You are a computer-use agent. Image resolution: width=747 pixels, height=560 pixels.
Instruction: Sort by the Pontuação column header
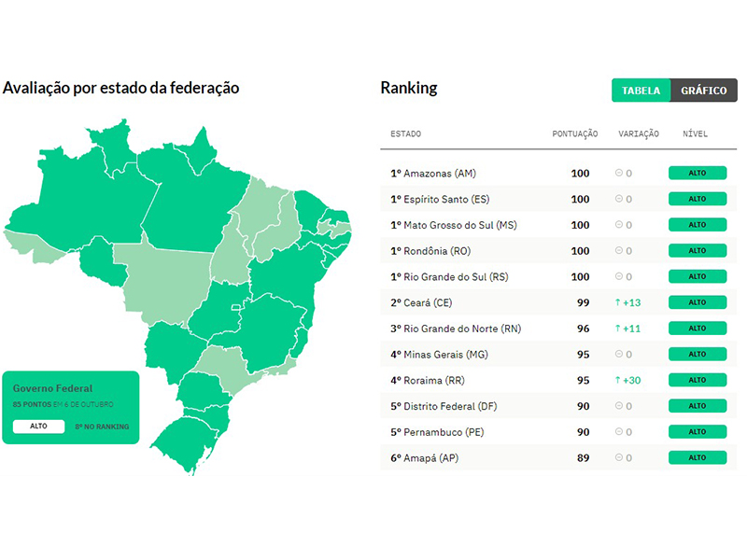point(574,134)
